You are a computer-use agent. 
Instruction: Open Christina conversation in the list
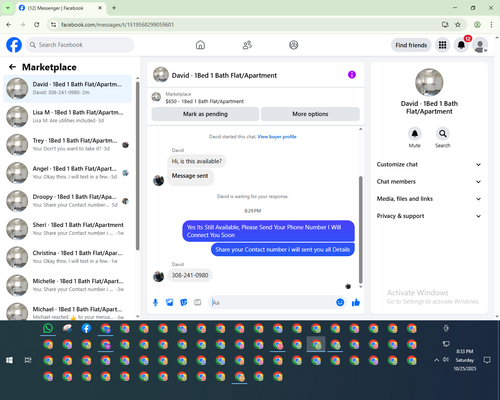coord(67,257)
